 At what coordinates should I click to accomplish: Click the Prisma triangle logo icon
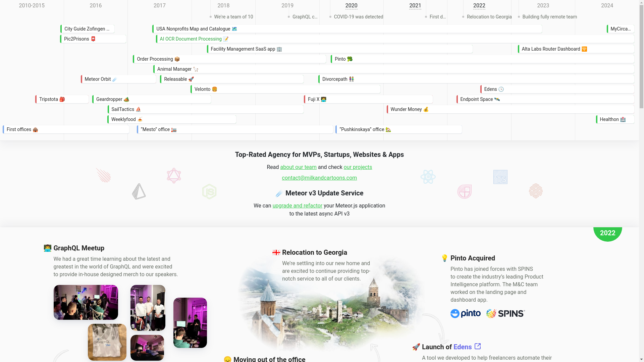139,191
